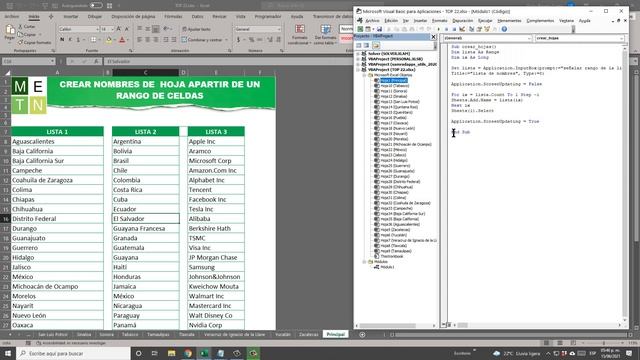This screenshot has width=640, height=360.
Task: Add a new sheet with plus button
Action: tap(362, 334)
